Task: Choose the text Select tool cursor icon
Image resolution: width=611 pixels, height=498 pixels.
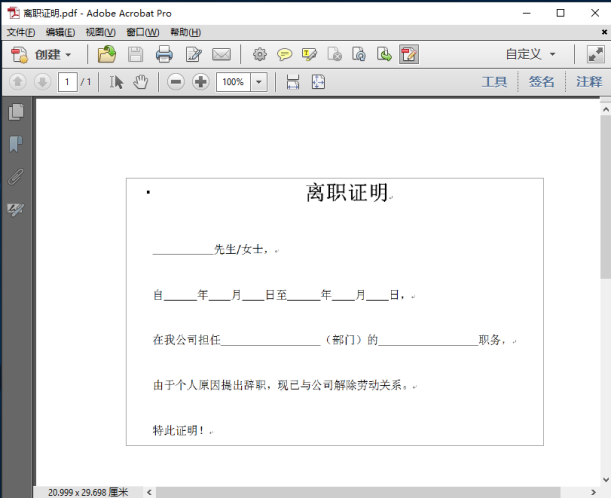Action: tap(116, 82)
